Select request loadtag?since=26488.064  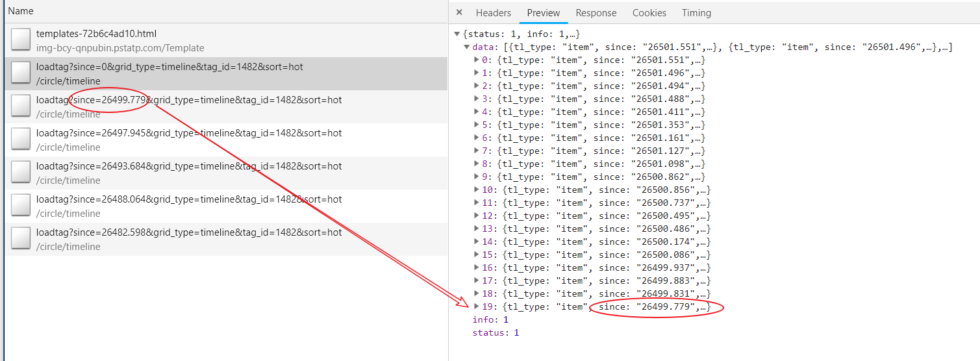(x=225, y=206)
